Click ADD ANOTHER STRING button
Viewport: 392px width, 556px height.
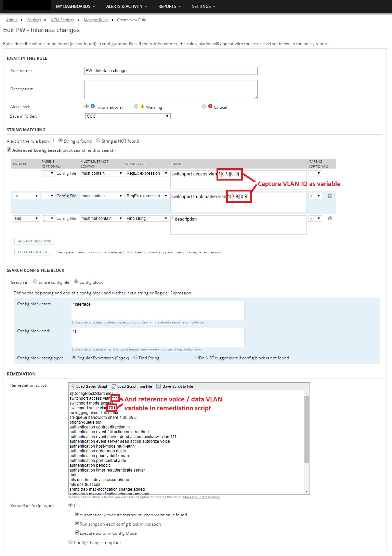[x=35, y=241]
